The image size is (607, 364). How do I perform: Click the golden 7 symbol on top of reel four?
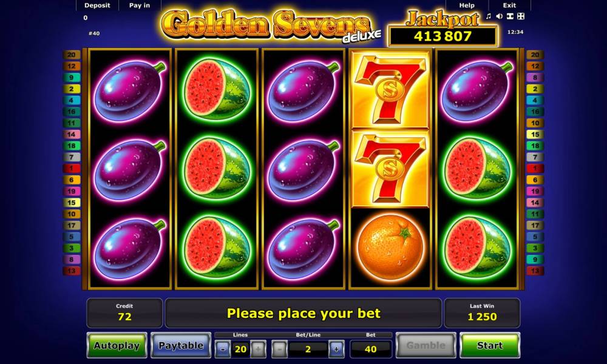tap(390, 90)
